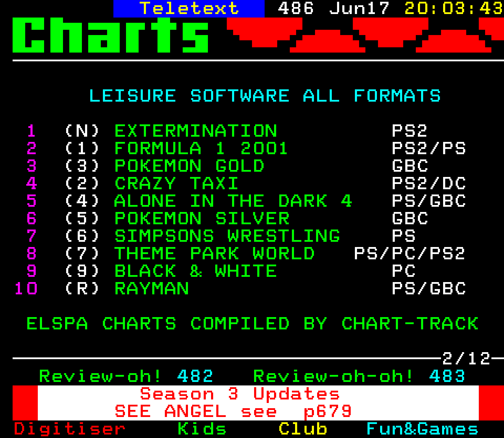
Task: Click the 2/12 subpage indicator
Action: tap(466, 359)
